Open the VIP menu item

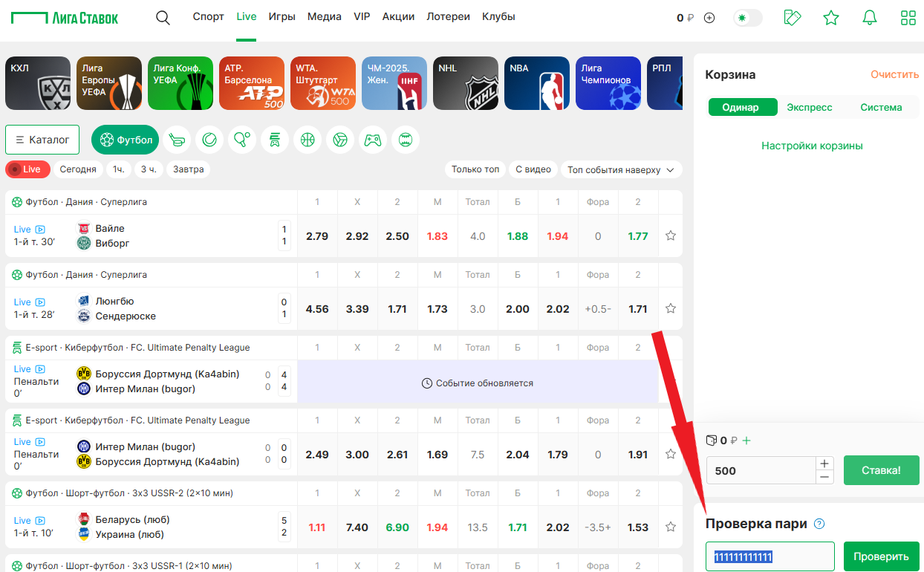pyautogui.click(x=362, y=16)
